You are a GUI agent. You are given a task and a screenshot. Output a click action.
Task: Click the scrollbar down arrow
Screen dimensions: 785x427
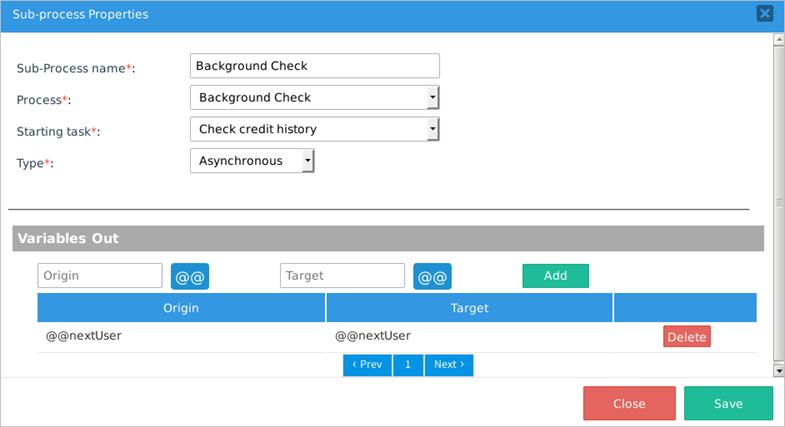[779, 370]
